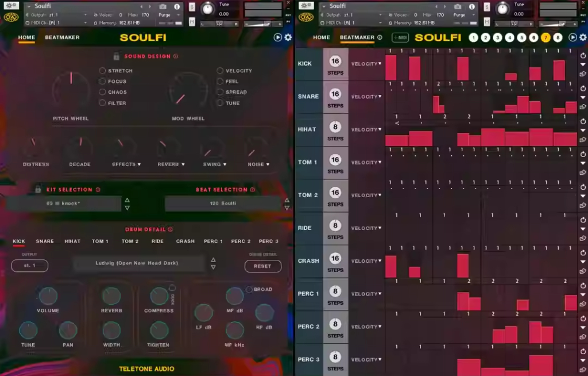Viewport: 588px width, 376px height.
Task: Switch to Home tab in right Soulfi window
Action: (322, 37)
